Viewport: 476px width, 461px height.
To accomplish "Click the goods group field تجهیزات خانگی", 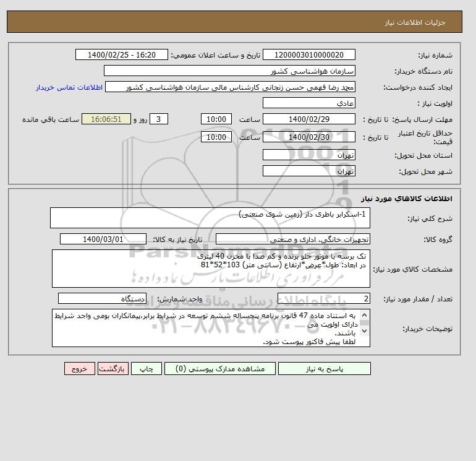I will tap(292, 239).
